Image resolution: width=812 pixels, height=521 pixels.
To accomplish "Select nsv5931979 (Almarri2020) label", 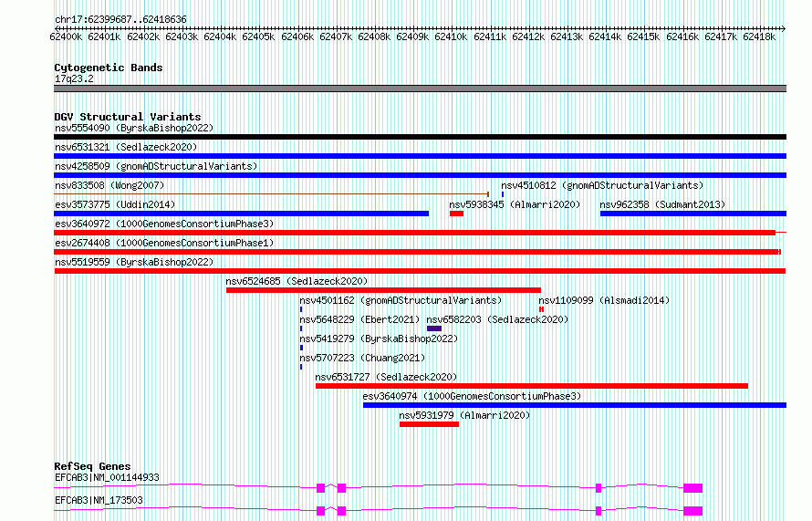I will [x=464, y=415].
